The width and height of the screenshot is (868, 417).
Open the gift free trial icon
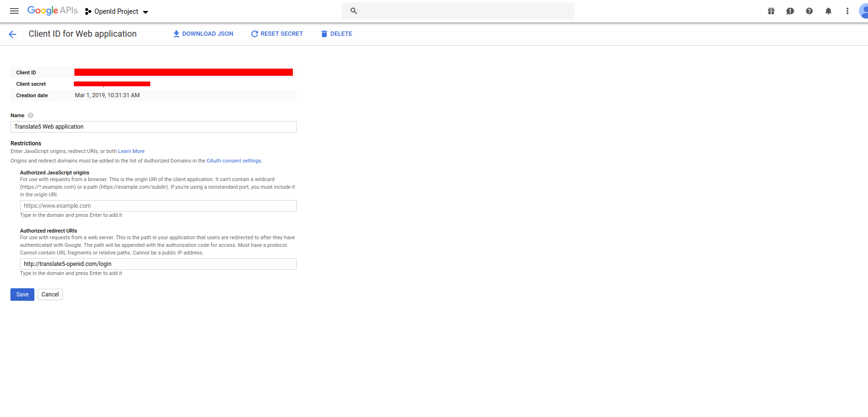point(771,11)
